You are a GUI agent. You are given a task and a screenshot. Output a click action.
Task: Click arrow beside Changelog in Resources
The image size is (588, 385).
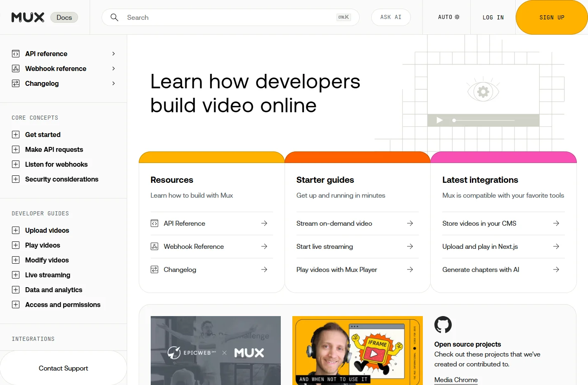(264, 269)
